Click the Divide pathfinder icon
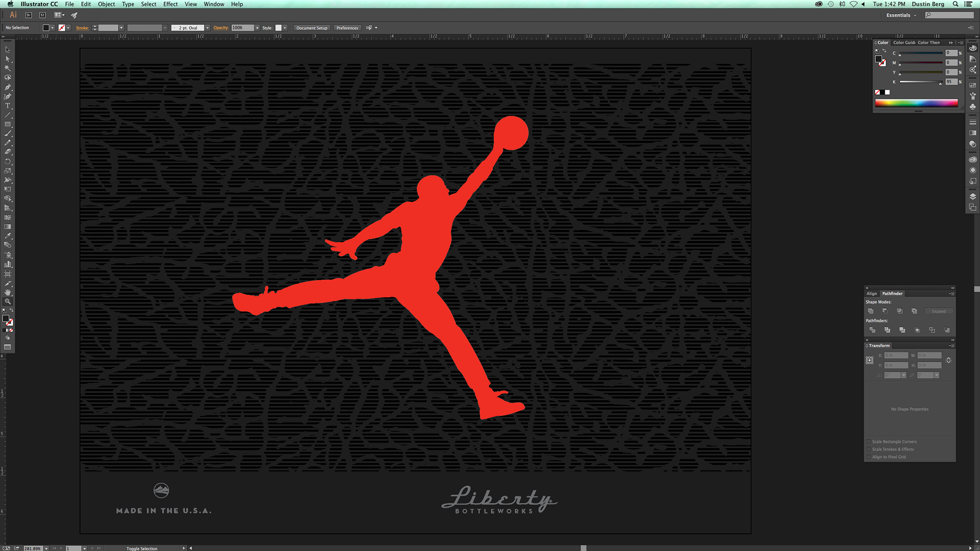The height and width of the screenshot is (551, 980). pos(872,330)
